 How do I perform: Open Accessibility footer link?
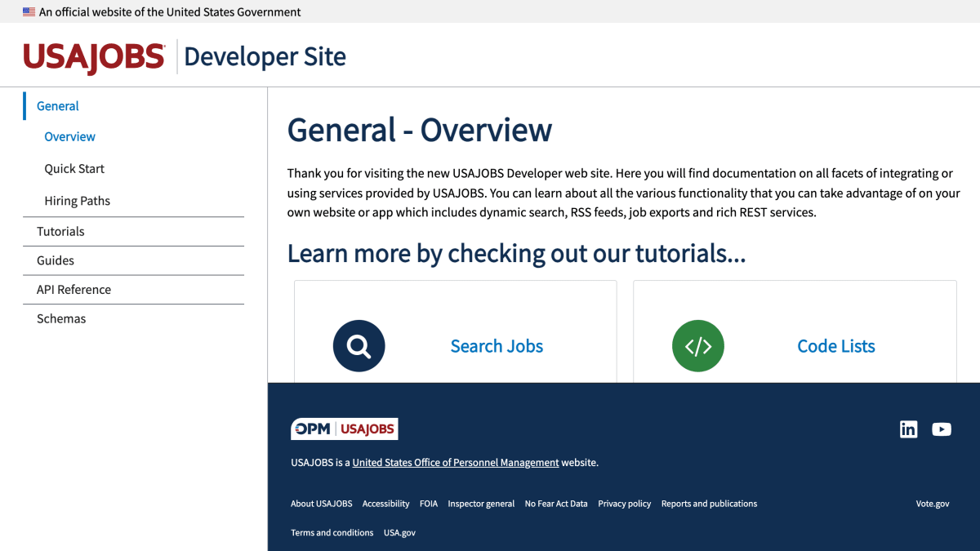[x=385, y=504]
